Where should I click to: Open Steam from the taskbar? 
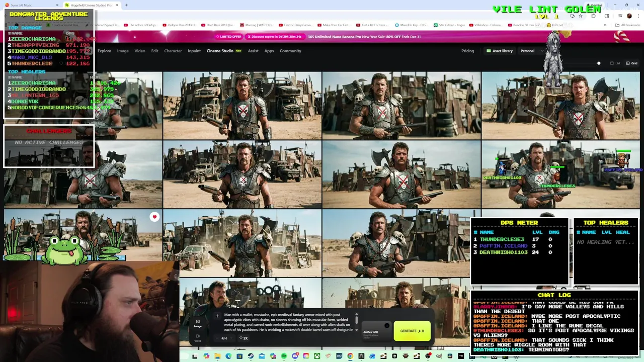click(x=251, y=356)
